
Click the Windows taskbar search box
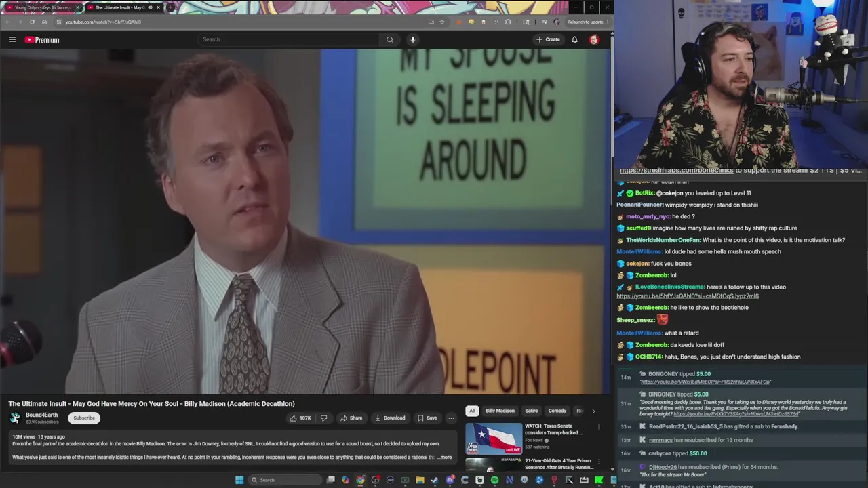point(285,480)
